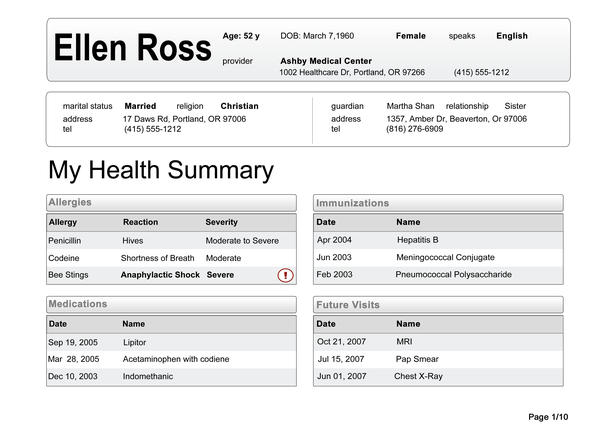Click the English language value
This screenshot has width=615, height=424.
pyautogui.click(x=512, y=36)
